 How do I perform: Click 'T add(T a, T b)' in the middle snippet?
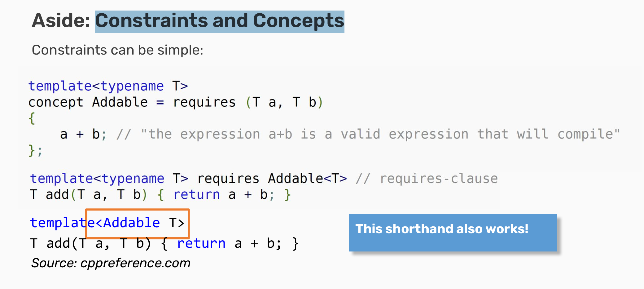(x=88, y=195)
